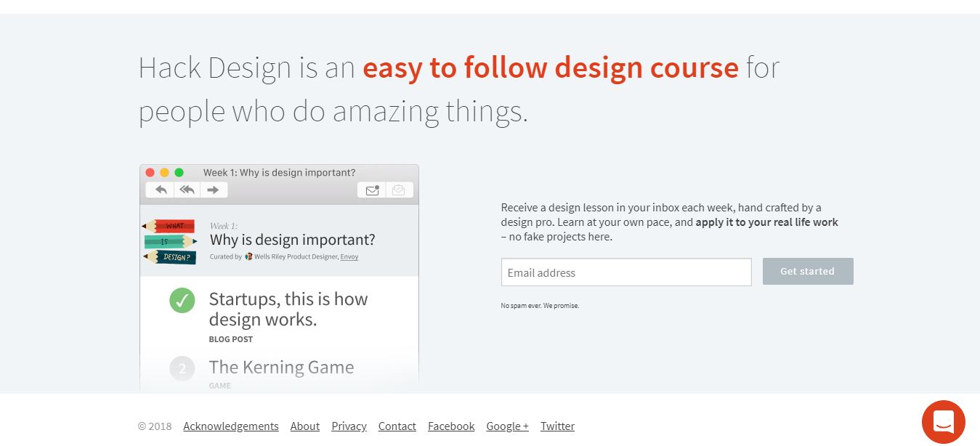Click 'Why is design important?' heading
The height and width of the screenshot is (446, 980).
pyautogui.click(x=293, y=240)
